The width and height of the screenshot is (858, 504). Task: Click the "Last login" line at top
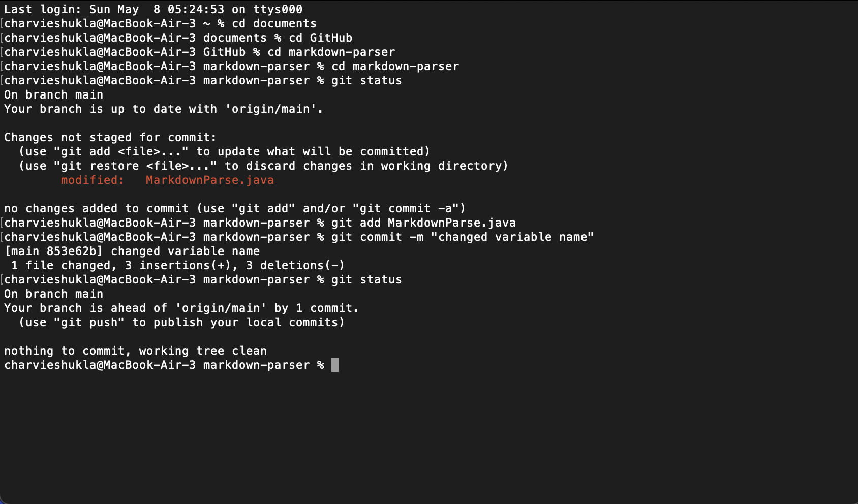pyautogui.click(x=152, y=9)
